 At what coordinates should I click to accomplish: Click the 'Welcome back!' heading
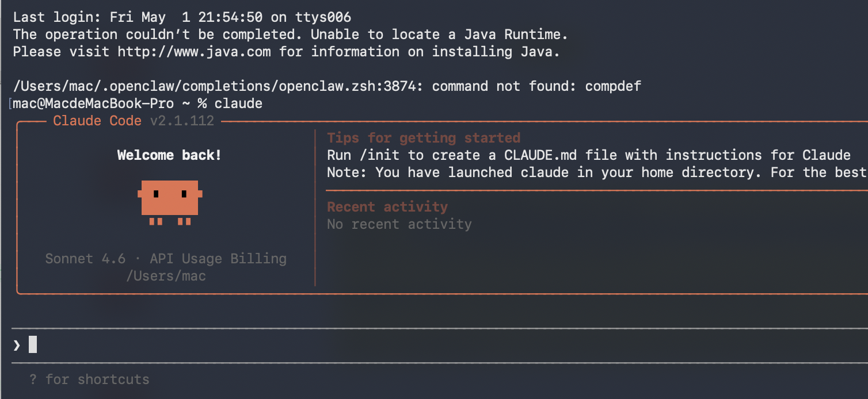pyautogui.click(x=169, y=155)
